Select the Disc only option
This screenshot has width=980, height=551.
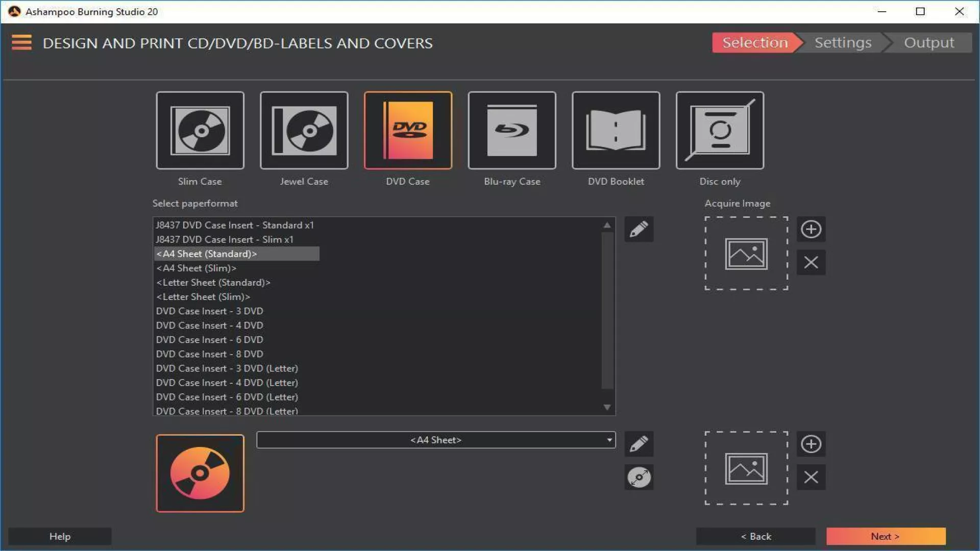(719, 131)
